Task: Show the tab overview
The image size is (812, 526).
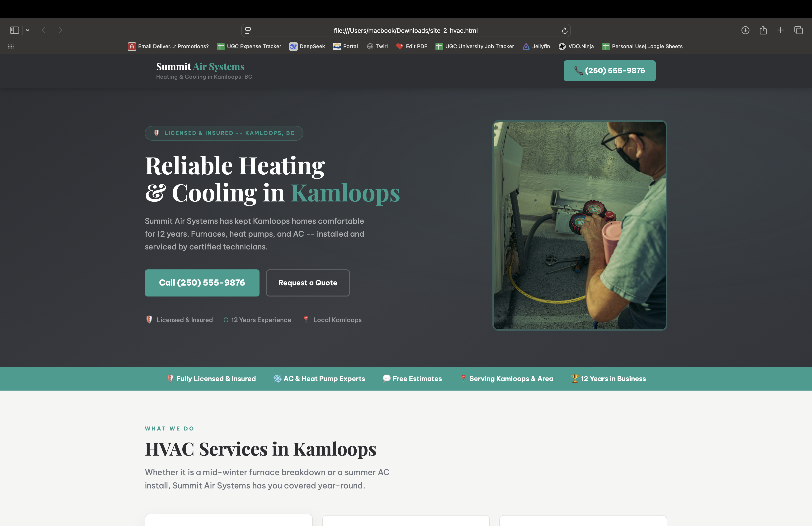Action: pos(798,30)
